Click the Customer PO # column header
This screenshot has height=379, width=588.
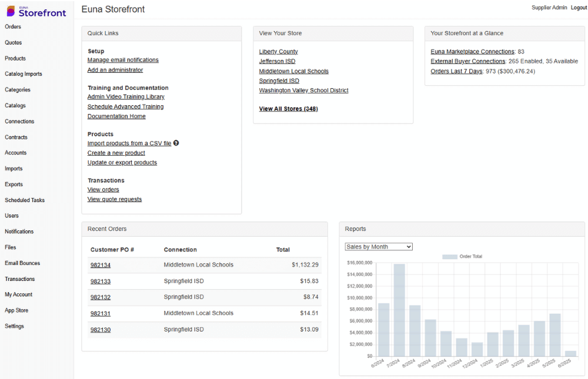pyautogui.click(x=112, y=250)
